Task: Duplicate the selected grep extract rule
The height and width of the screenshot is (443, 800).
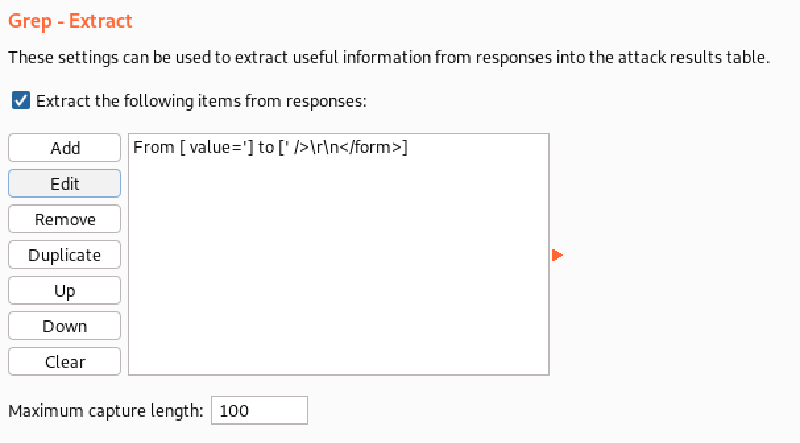Action: click(x=65, y=255)
